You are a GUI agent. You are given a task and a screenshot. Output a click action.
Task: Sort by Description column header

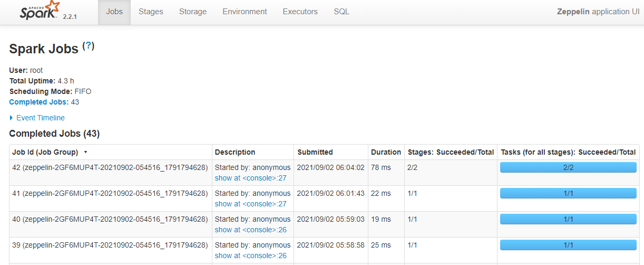coord(253,152)
